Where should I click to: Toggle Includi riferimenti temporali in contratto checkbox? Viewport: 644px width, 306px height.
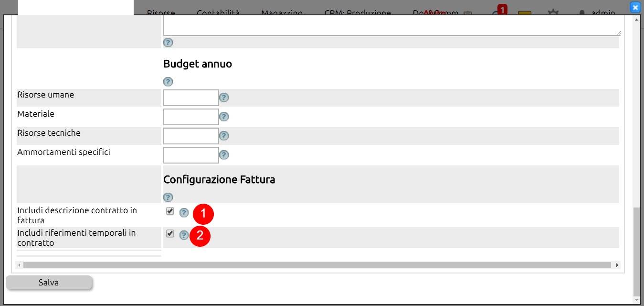click(170, 234)
